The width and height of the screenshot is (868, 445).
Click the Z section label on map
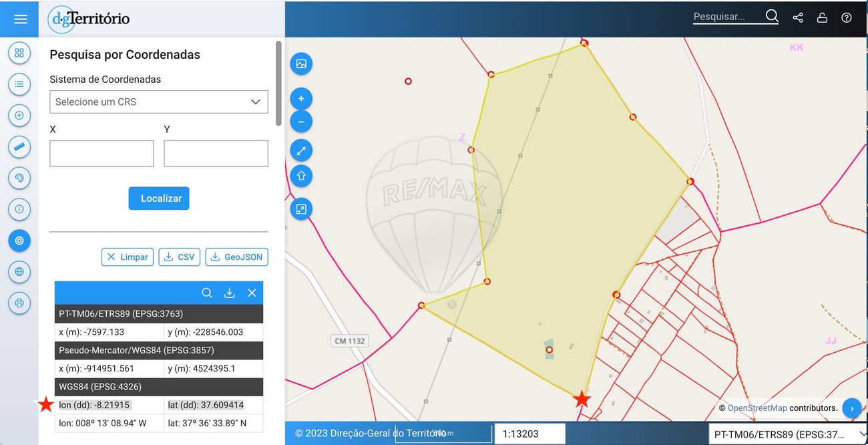pyautogui.click(x=462, y=137)
